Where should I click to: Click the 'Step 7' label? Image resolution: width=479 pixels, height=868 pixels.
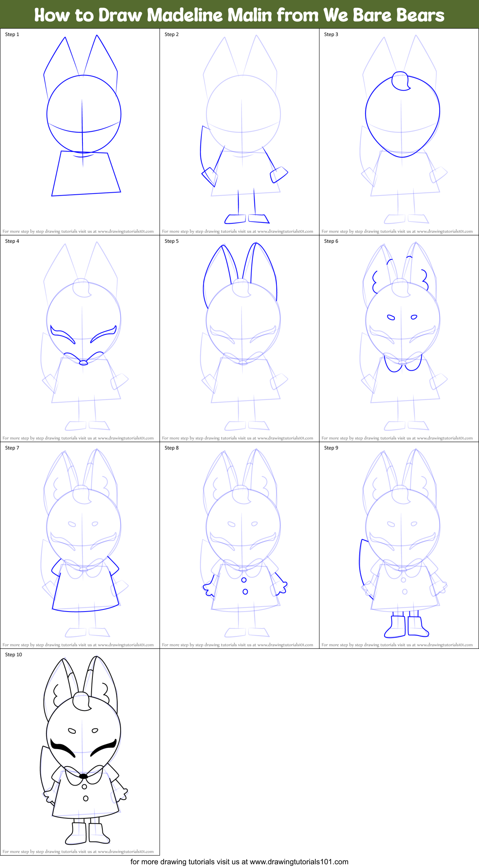point(12,448)
